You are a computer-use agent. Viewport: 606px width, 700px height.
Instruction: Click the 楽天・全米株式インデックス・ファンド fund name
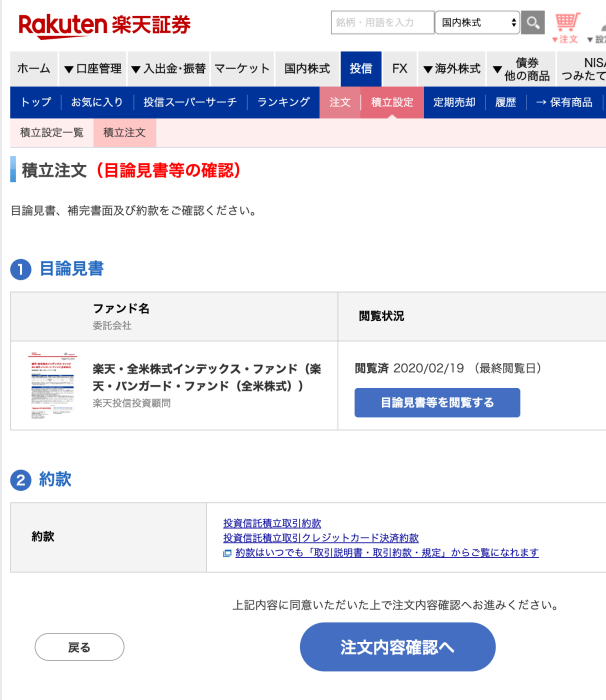[206, 377]
